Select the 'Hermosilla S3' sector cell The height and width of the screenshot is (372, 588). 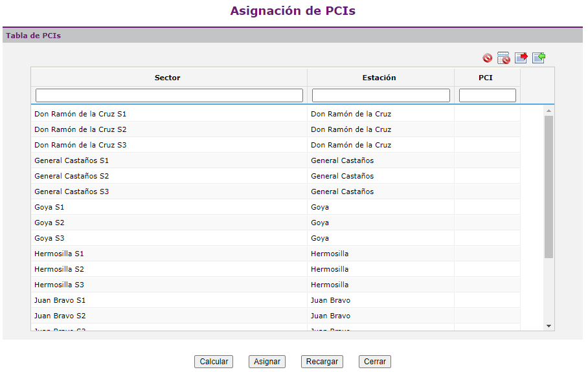click(x=169, y=285)
